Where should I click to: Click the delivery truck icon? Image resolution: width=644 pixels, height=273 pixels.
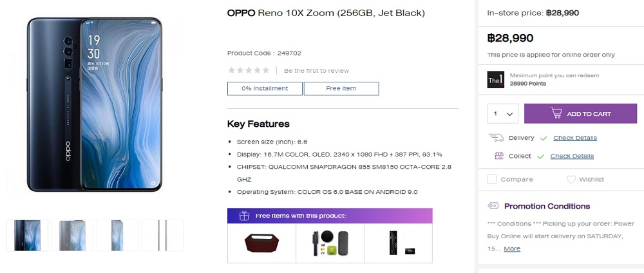[x=496, y=138]
